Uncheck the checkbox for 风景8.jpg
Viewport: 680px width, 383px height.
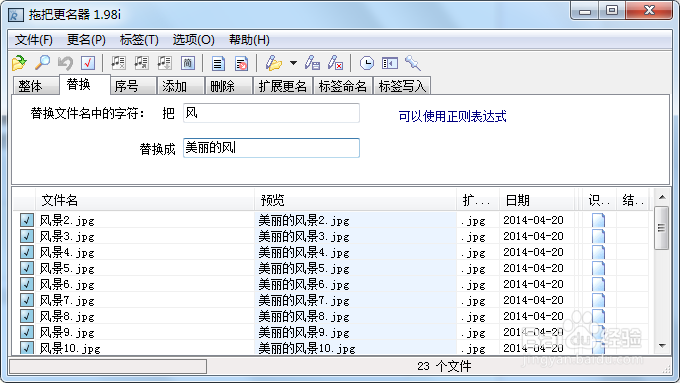(27, 316)
